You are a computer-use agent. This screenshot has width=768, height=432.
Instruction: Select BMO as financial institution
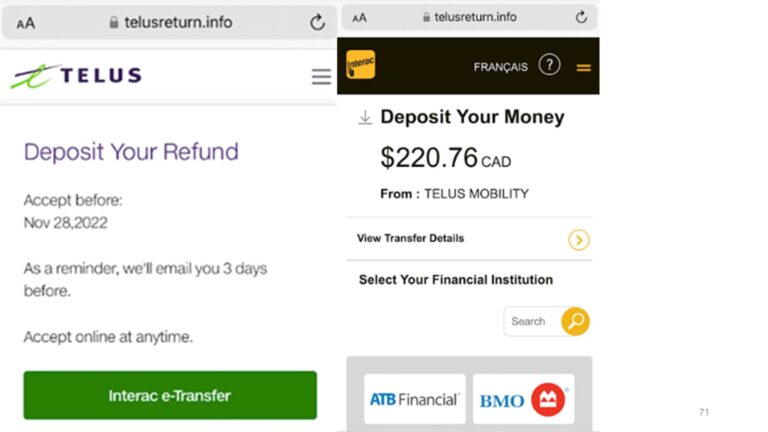point(524,399)
